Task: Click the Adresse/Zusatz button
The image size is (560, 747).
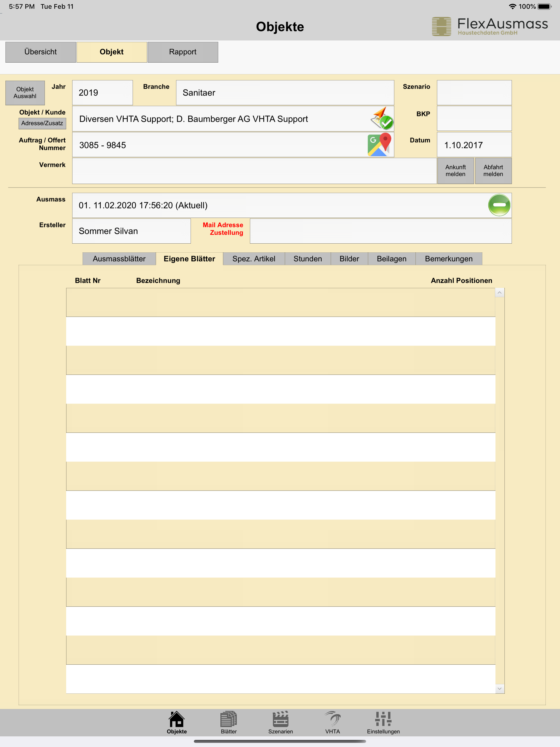Action: point(42,123)
